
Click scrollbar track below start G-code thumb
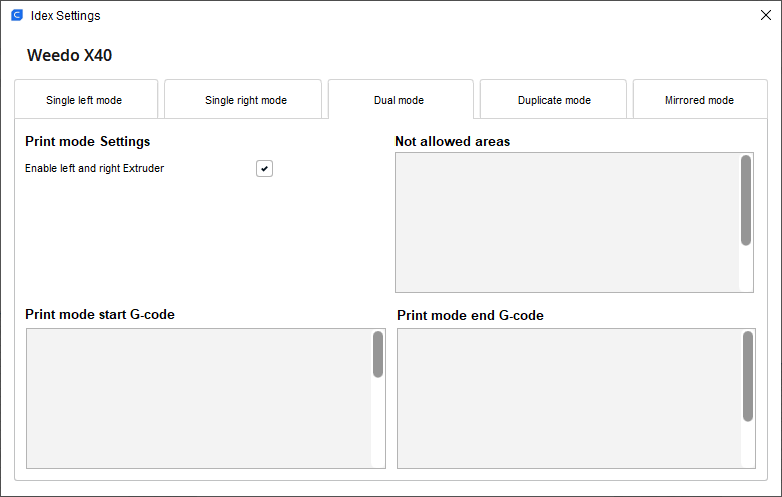click(378, 422)
